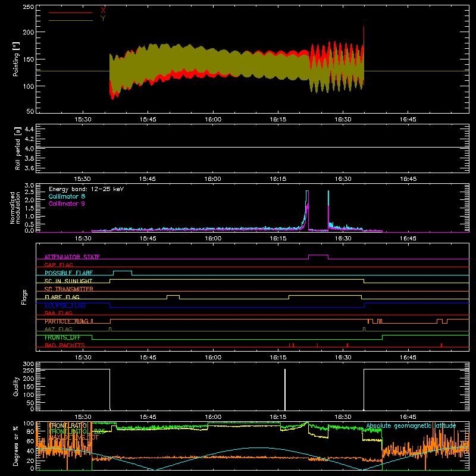Click the olive Y legend line
Image resolution: width=476 pixels, height=476 pixels.
(x=70, y=20)
